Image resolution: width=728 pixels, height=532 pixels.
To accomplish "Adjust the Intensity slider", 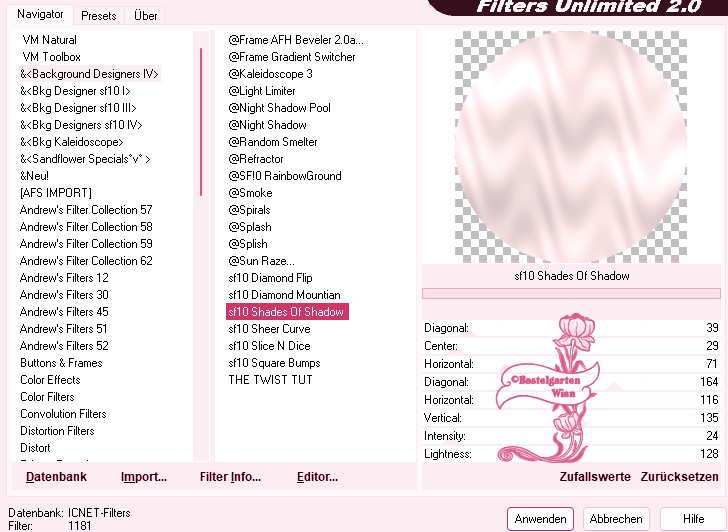I will click(x=571, y=436).
